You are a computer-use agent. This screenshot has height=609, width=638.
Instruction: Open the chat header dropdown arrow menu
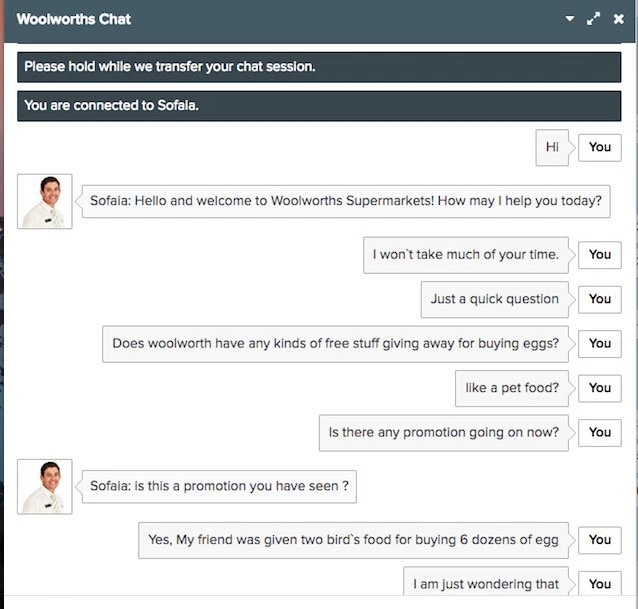click(x=570, y=19)
